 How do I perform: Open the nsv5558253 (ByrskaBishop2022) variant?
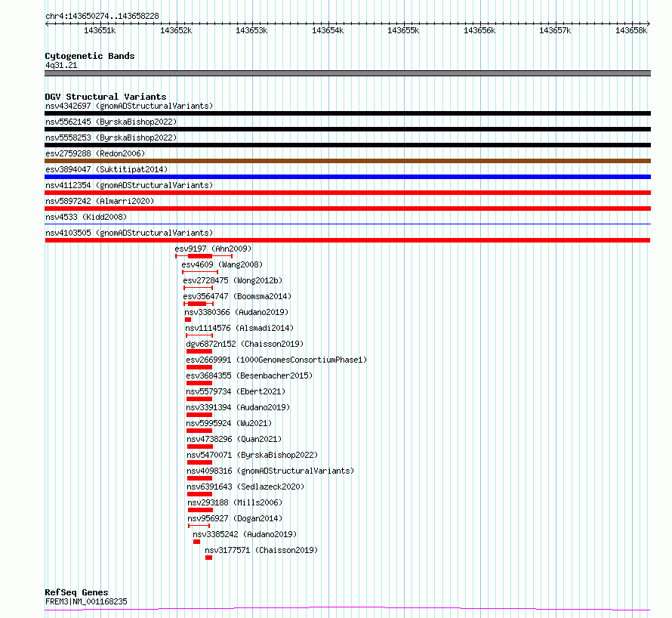tap(111, 138)
